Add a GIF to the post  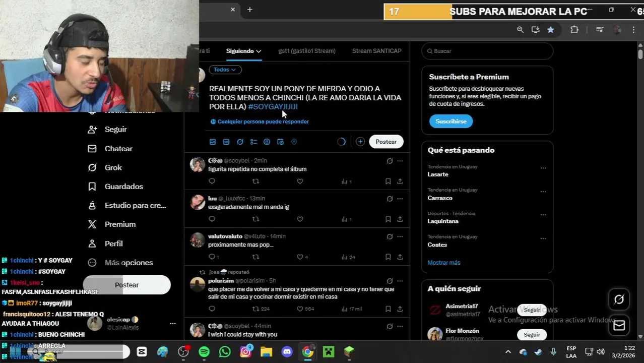[226, 142]
